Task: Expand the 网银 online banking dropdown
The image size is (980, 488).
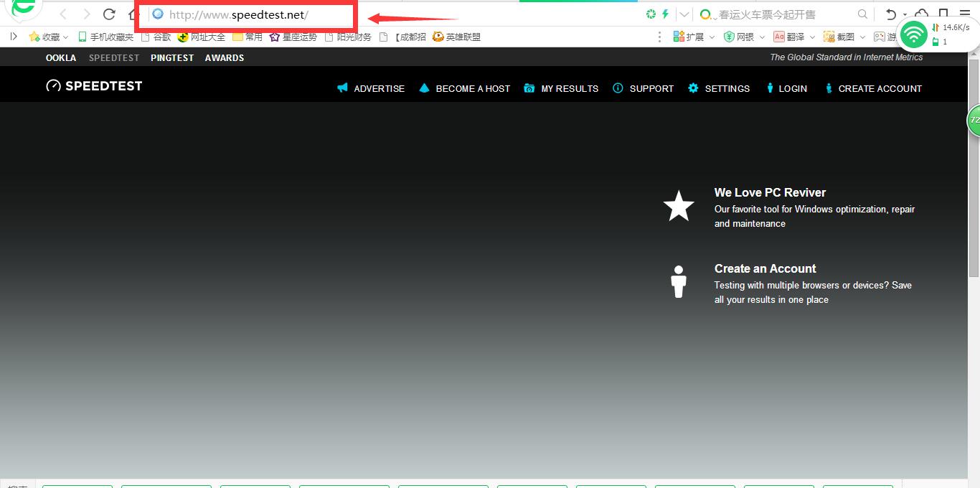Action: click(x=762, y=37)
